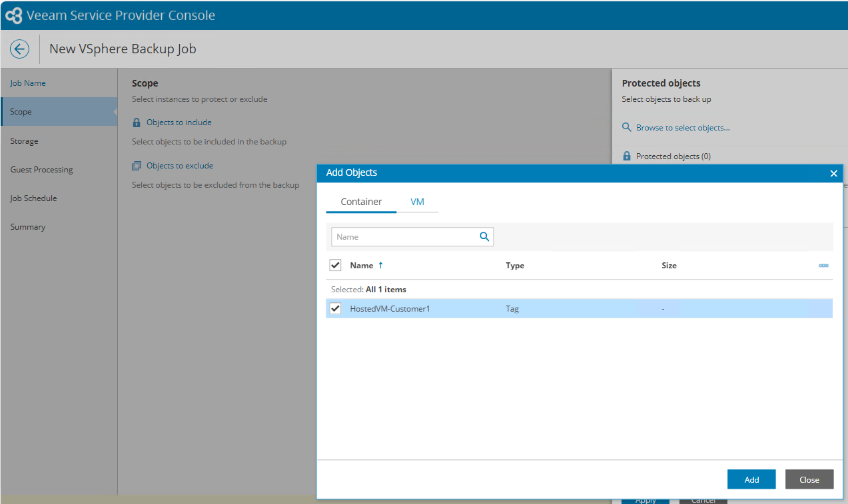Viewport: 848px width, 504px height.
Task: Click the Name column sort arrow
Action: point(380,265)
